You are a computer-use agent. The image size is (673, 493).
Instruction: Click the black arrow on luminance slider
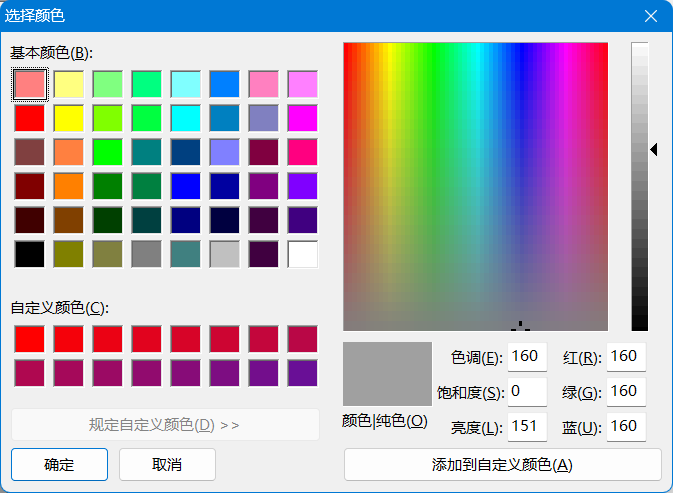click(654, 150)
